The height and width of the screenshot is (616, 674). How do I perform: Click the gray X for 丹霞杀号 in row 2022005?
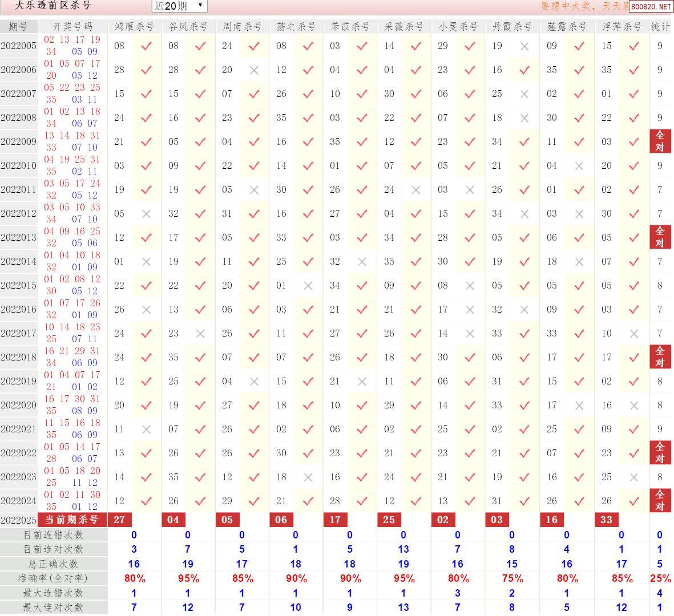pyautogui.click(x=524, y=46)
